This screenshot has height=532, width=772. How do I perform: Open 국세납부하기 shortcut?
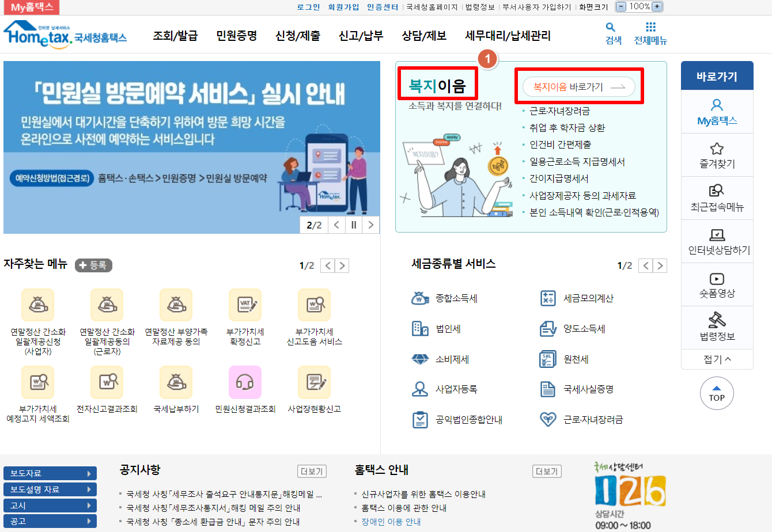pyautogui.click(x=176, y=390)
